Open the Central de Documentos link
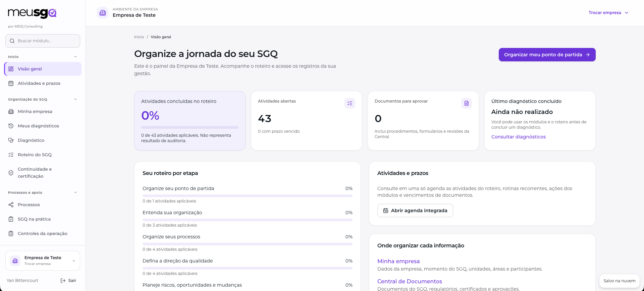This screenshot has width=644, height=291. (410, 281)
